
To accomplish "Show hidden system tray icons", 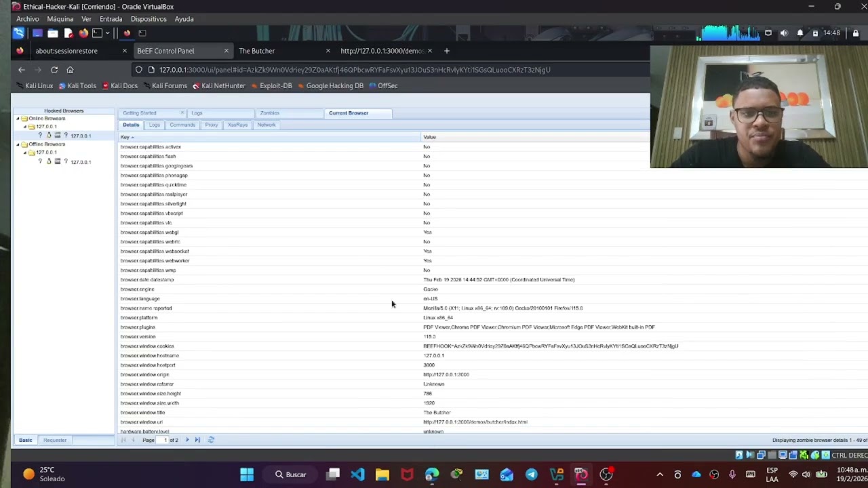I will pos(660,474).
